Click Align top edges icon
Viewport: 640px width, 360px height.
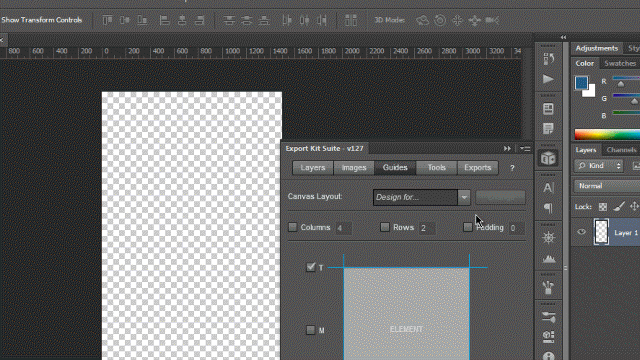(107, 20)
